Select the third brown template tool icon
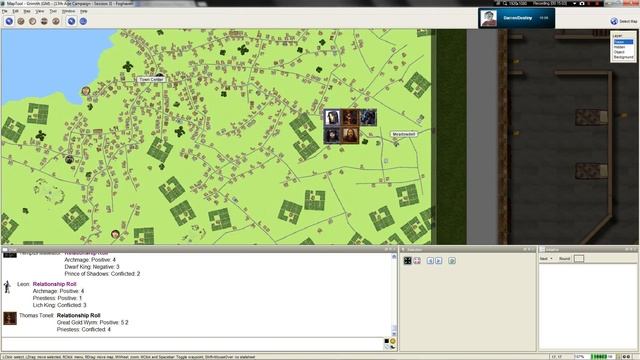 (33, 21)
